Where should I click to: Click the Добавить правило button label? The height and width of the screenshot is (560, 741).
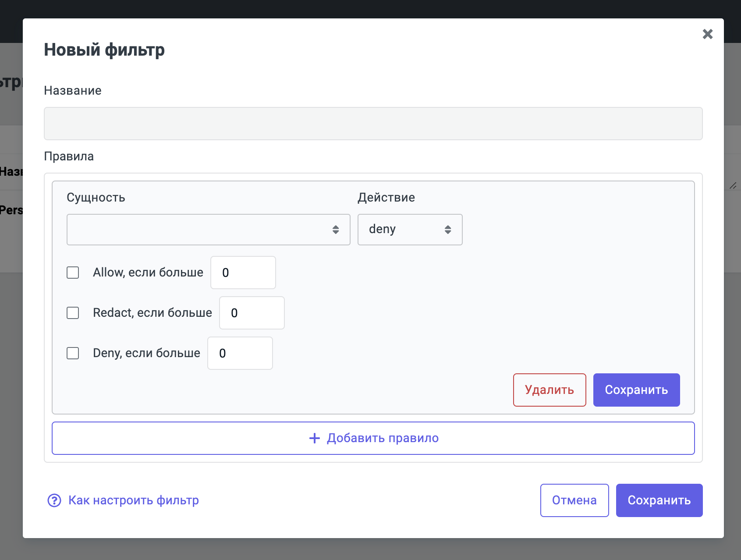[x=383, y=438]
